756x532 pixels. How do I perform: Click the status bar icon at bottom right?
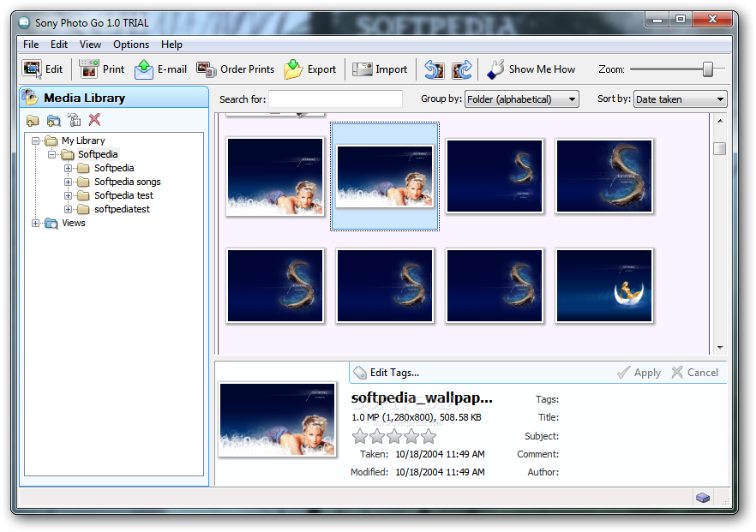(x=703, y=497)
